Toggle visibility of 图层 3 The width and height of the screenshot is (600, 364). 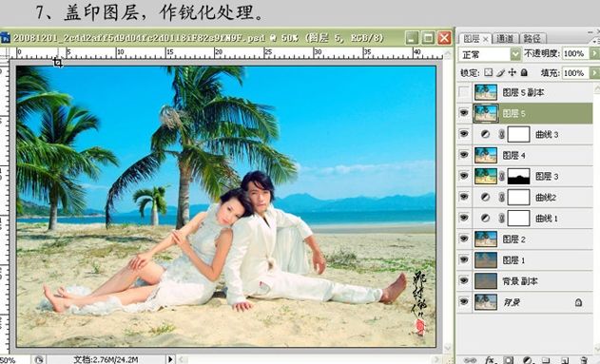pos(464,176)
